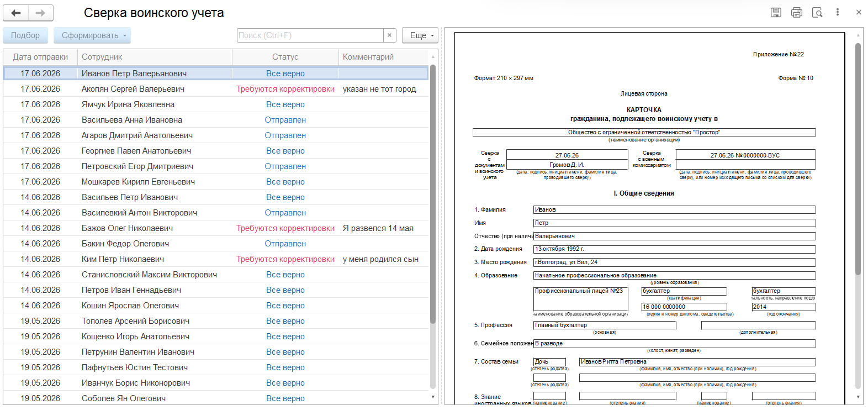Select the row Кощенко Игорь Анатольевич
This screenshot has width=868, height=410.
(216, 337)
